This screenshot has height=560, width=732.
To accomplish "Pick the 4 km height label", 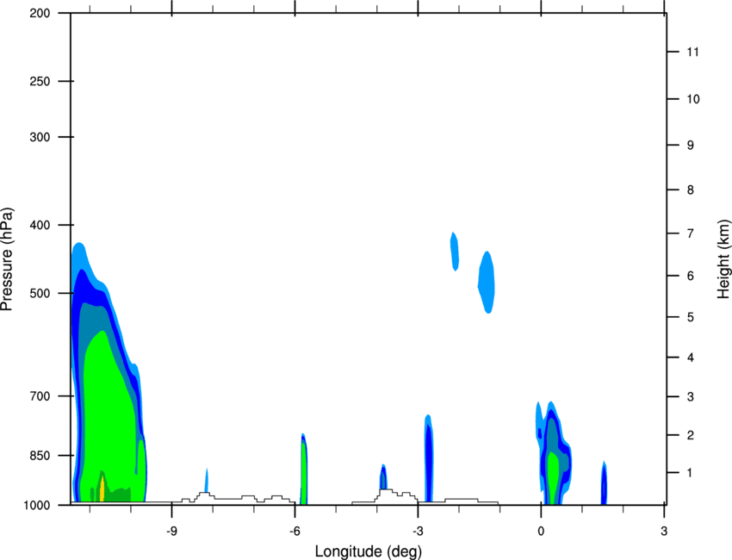I will pyautogui.click(x=691, y=358).
